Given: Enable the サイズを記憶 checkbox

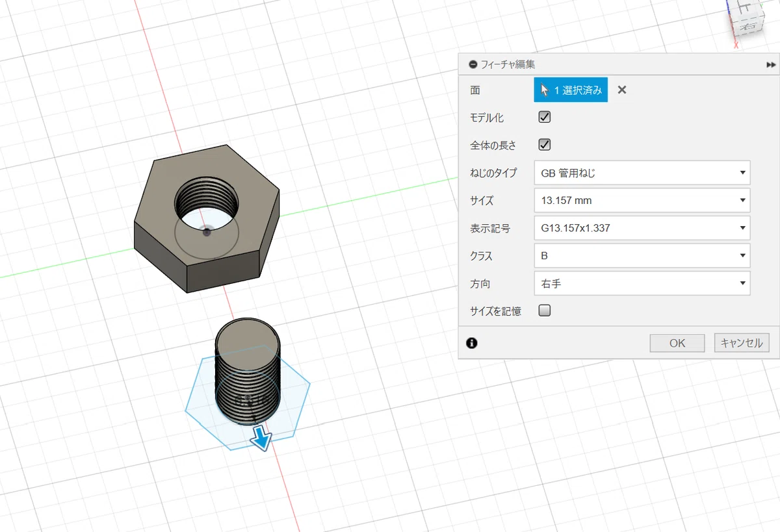Looking at the screenshot, I should [x=545, y=310].
